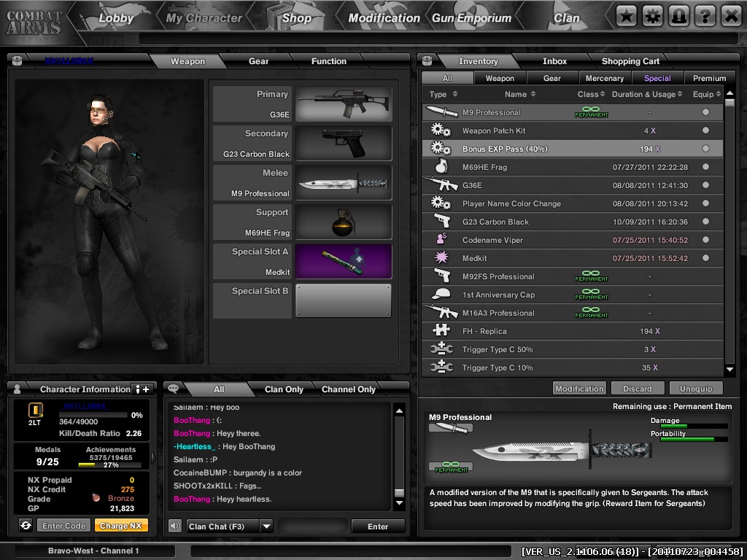Click the grenade icon of M69HE Frag row
The image size is (747, 560).
441,167
